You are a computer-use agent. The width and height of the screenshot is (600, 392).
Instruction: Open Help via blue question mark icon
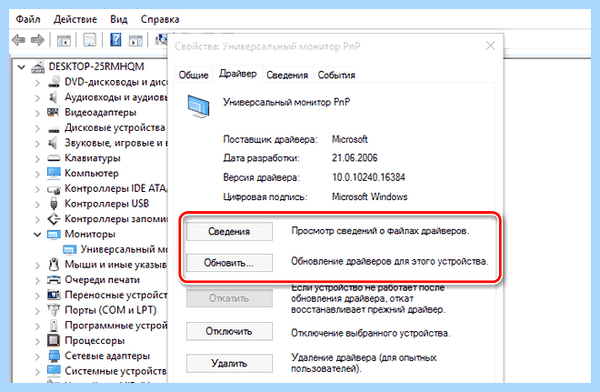116,40
